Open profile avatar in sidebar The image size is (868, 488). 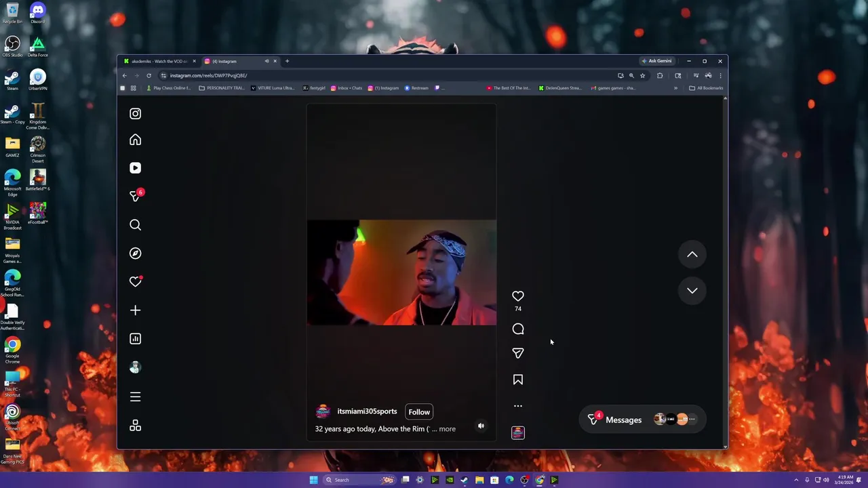click(x=135, y=367)
